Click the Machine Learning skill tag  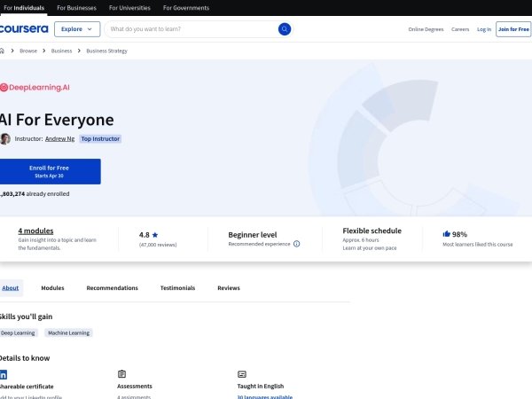point(68,332)
